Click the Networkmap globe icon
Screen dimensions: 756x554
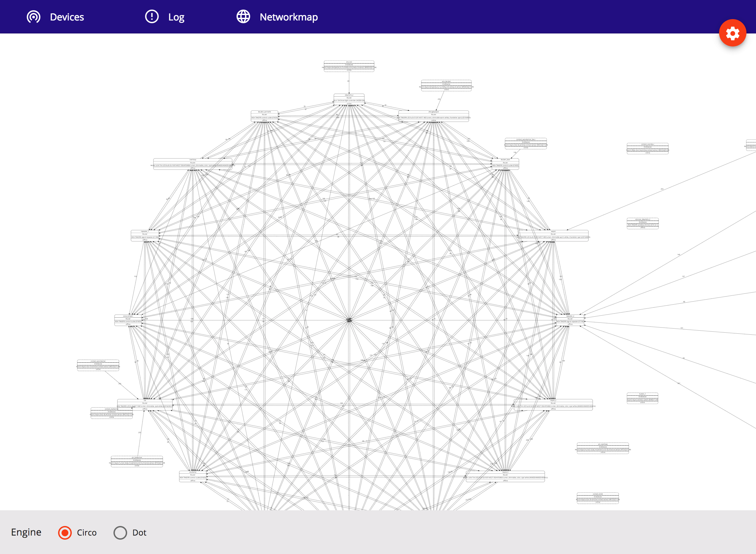pos(243,16)
